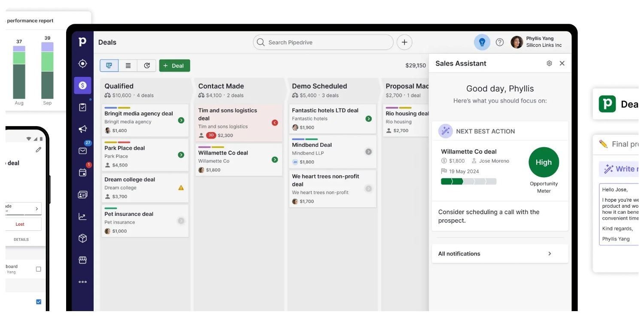Toggle the Sales Assistant lightbulb icon
Viewport: 644px width, 318px height.
(x=482, y=42)
